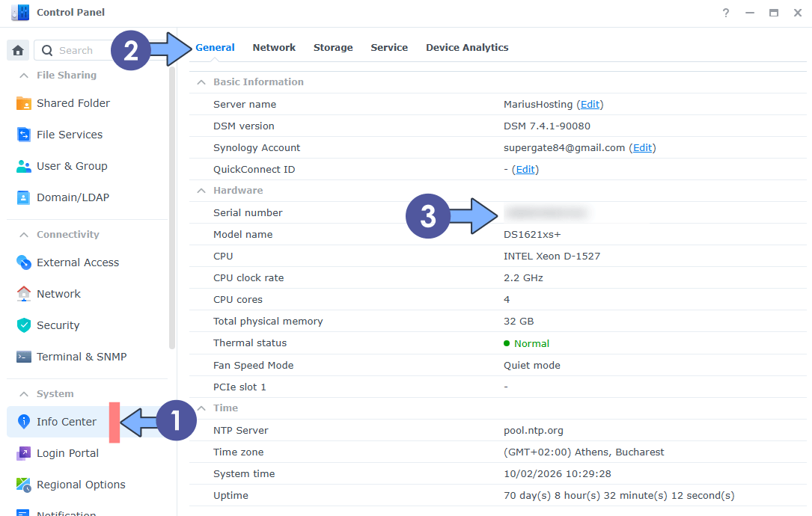This screenshot has width=812, height=516.
Task: Open External Access settings
Action: (x=78, y=262)
